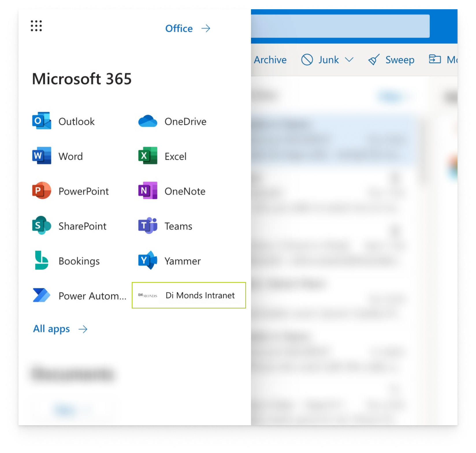Select the Power Autom... label
The height and width of the screenshot is (453, 476).
pyautogui.click(x=92, y=296)
